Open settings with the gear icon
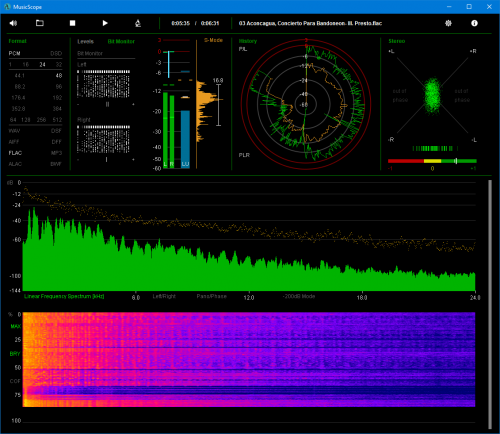The height and width of the screenshot is (434, 500). click(448, 23)
